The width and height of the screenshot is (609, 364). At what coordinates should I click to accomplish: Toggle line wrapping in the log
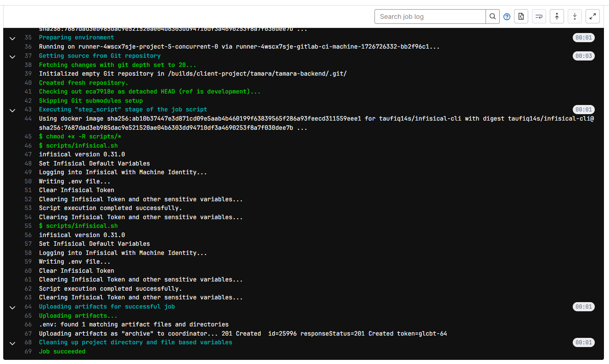coord(539,17)
